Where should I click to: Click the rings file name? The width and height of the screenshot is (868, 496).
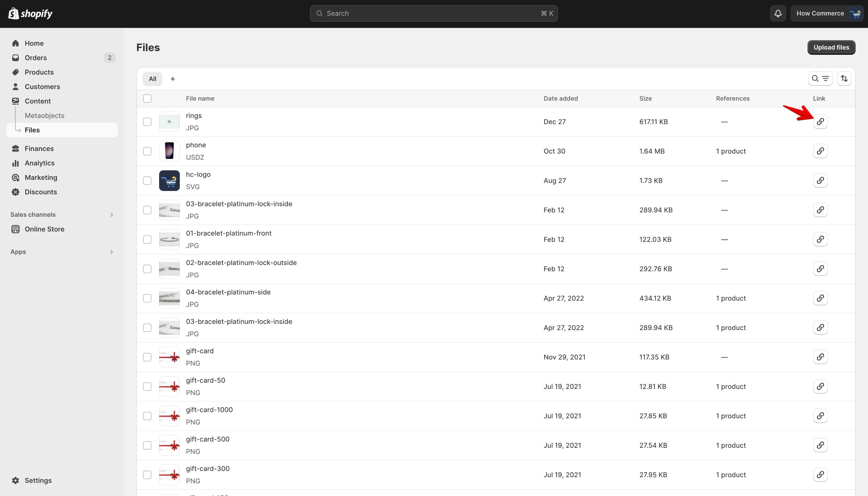point(194,115)
